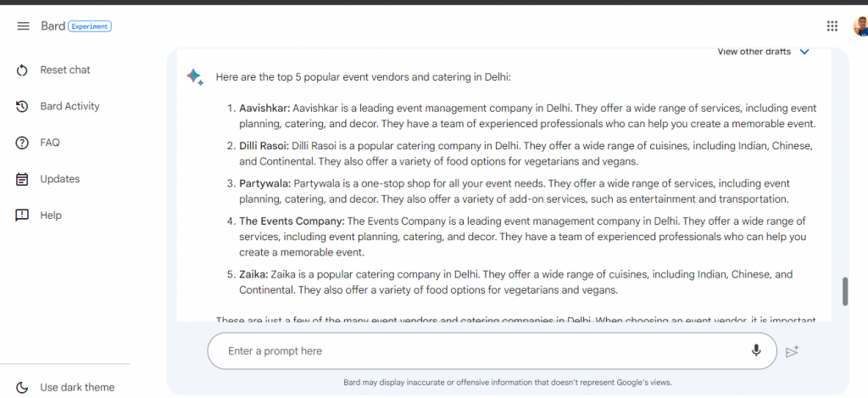This screenshot has width=868, height=398.
Task: Open the Google apps grid
Action: click(x=832, y=26)
